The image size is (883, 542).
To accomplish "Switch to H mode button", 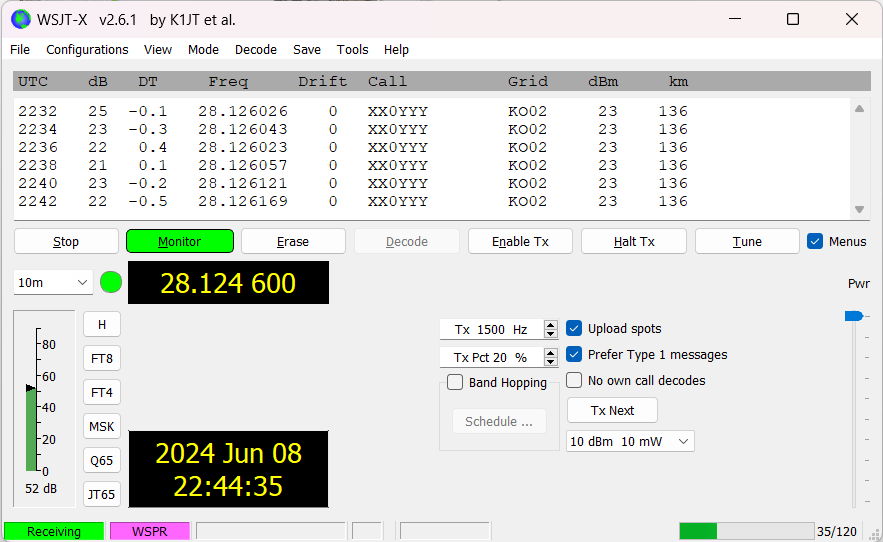I will click(102, 325).
